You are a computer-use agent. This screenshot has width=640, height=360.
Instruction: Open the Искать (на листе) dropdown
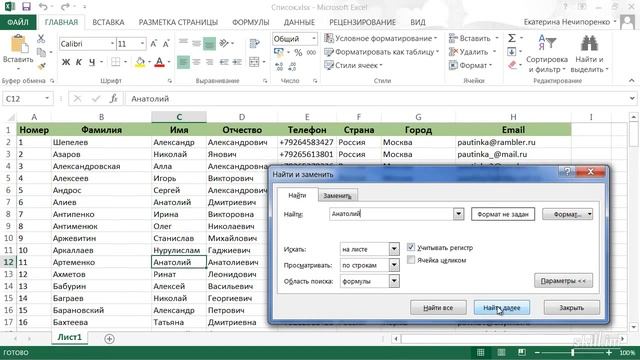[x=394, y=249]
